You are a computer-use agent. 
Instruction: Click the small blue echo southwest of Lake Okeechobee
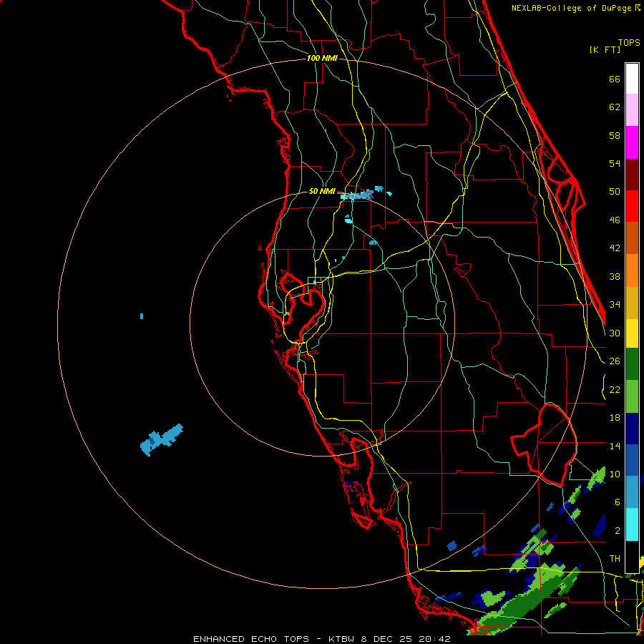(x=452, y=546)
